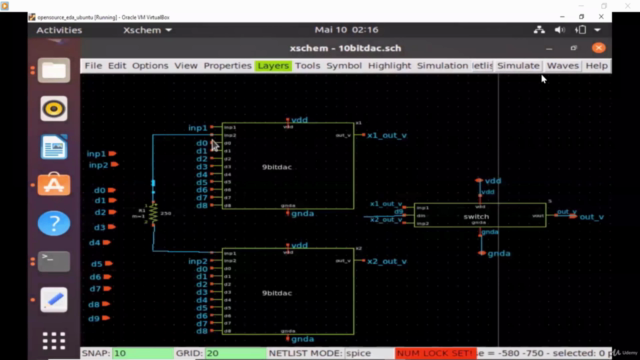Open the Properties menu
640x360 pixels.
click(227, 66)
